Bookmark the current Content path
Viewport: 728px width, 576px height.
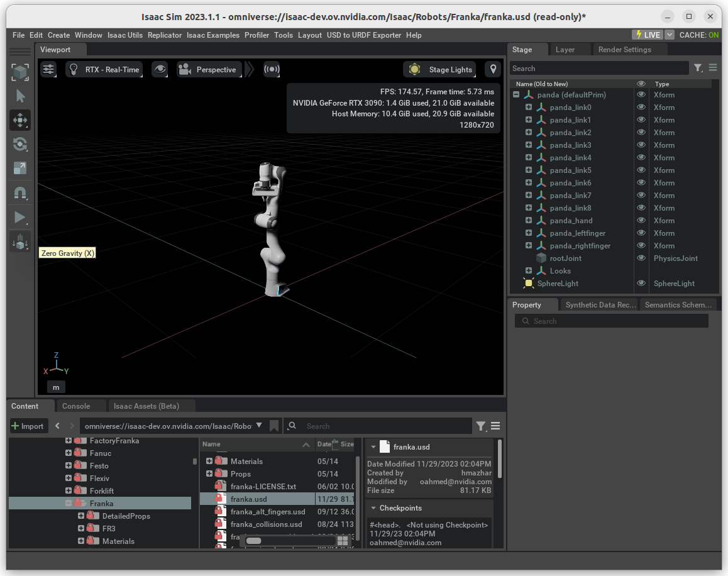click(274, 426)
